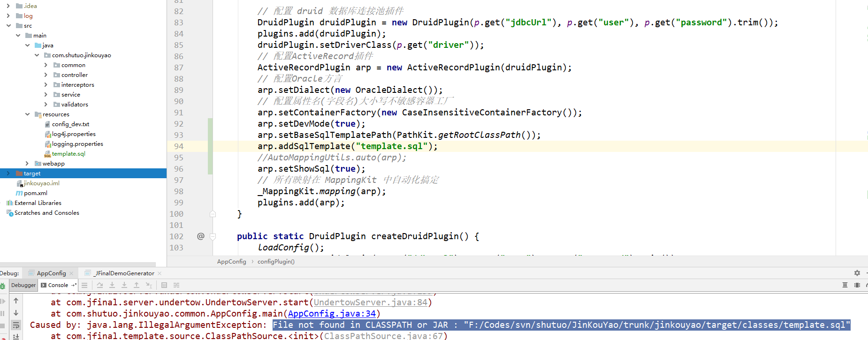
Task: Click the Step Into debug icon
Action: click(x=112, y=285)
